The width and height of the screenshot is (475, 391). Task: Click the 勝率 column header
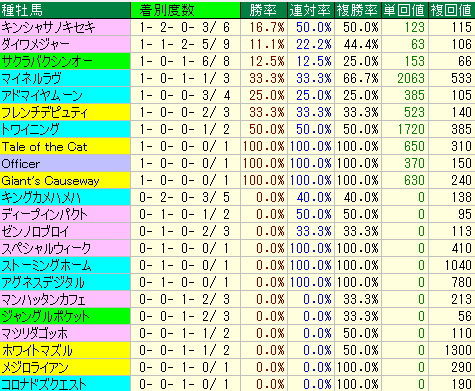[x=264, y=10]
